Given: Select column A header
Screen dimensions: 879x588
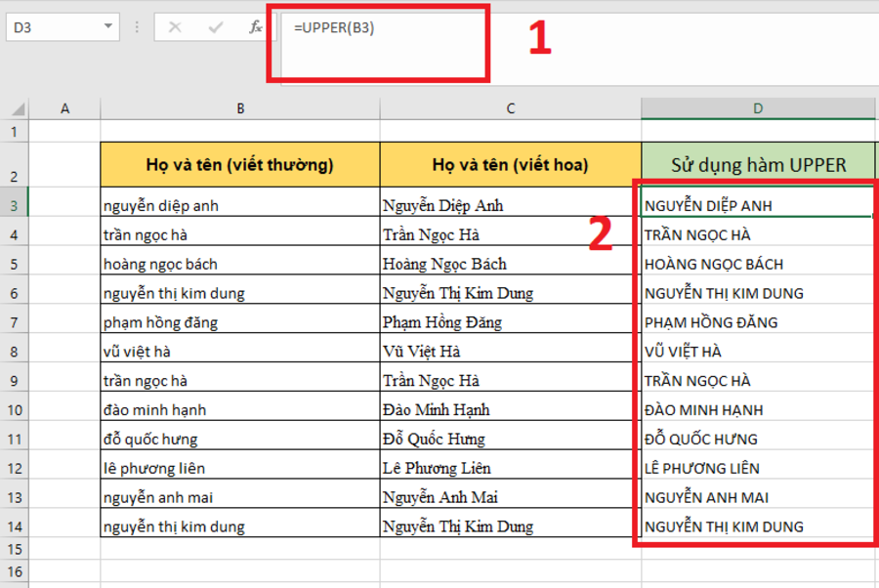Looking at the screenshot, I should 64,108.
